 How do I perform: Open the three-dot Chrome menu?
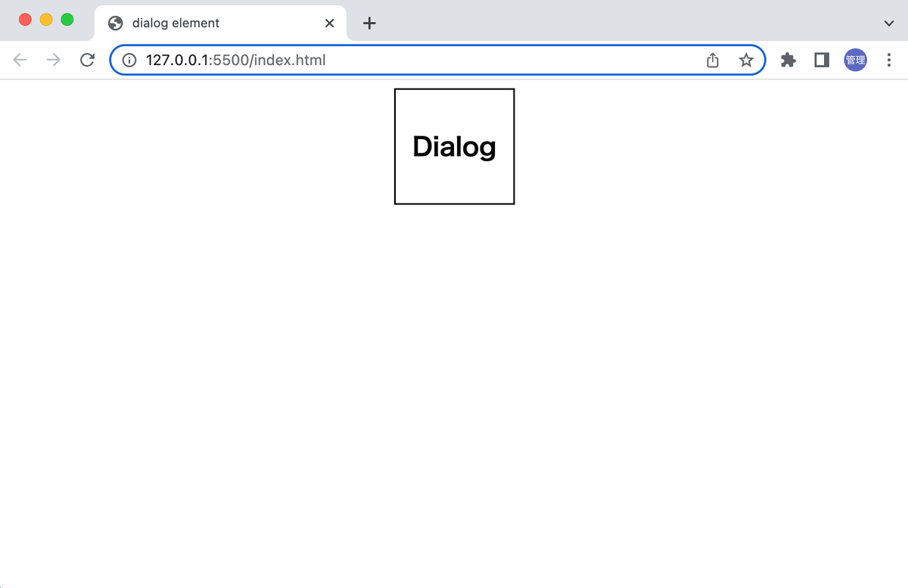point(888,60)
